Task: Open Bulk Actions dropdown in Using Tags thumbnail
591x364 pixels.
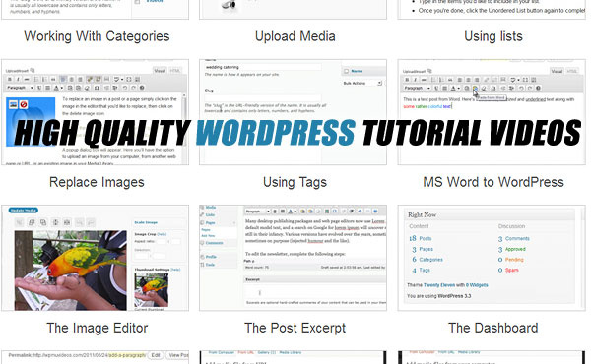Action: click(362, 83)
